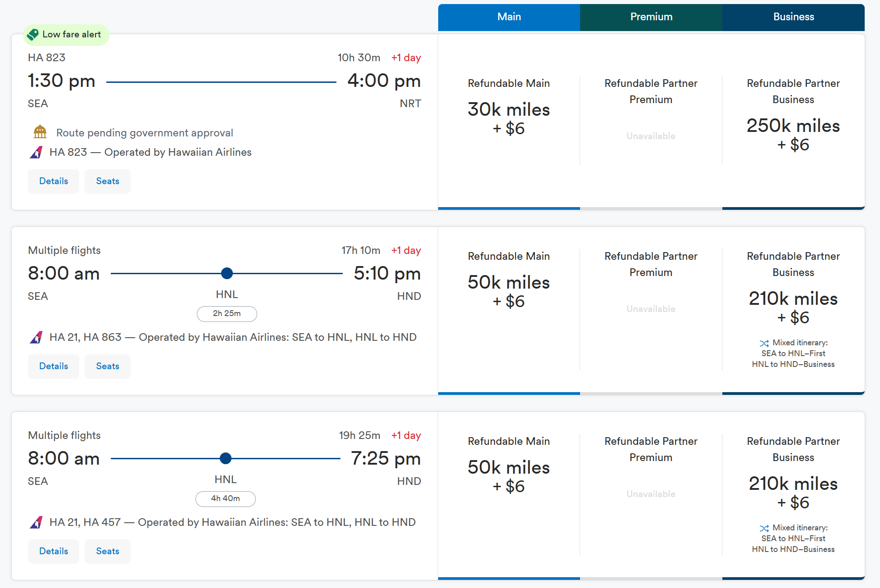This screenshot has width=880, height=588.
Task: Click the 2h 25m layover pill
Action: coord(227,314)
